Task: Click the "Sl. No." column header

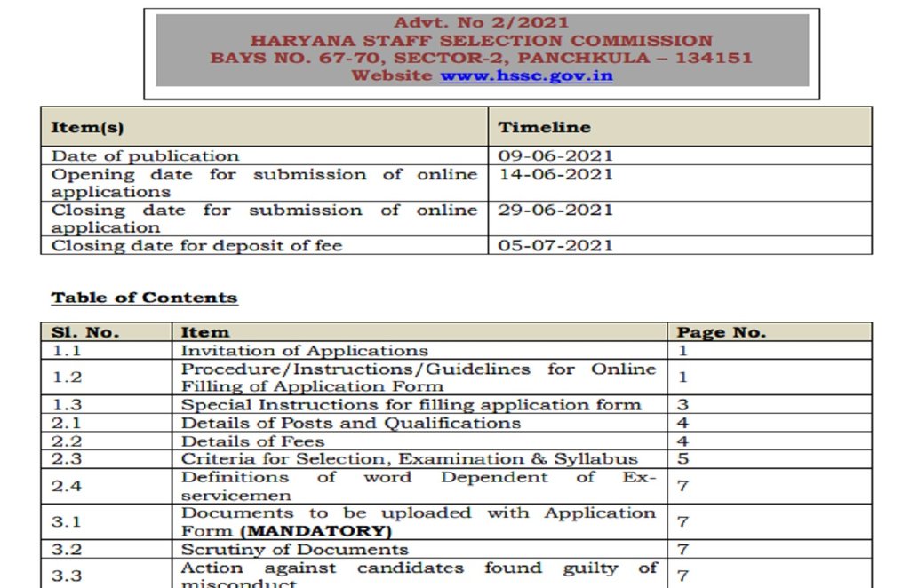Action: 84,332
